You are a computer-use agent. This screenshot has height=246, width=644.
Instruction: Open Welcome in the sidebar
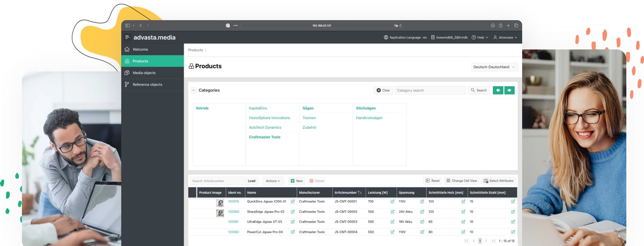coord(153,49)
